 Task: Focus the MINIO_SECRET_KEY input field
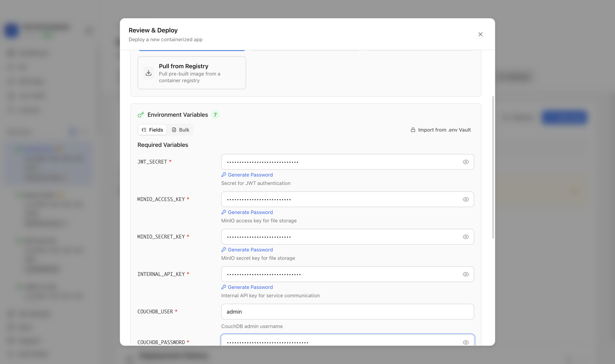(348, 237)
